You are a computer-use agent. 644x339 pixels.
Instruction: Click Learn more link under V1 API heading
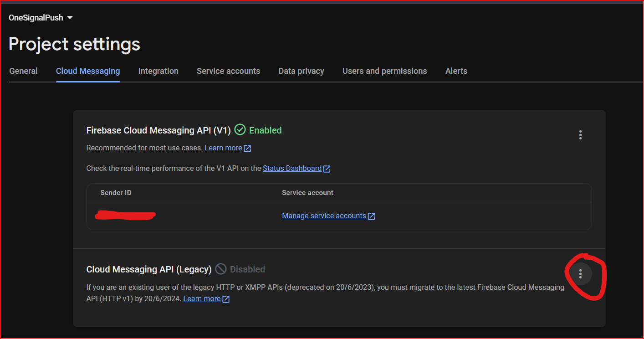tap(223, 148)
